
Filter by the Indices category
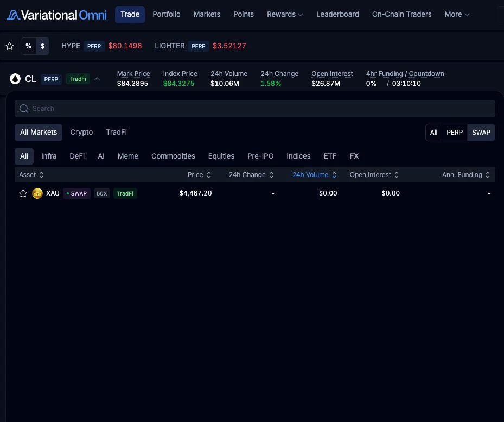[298, 156]
